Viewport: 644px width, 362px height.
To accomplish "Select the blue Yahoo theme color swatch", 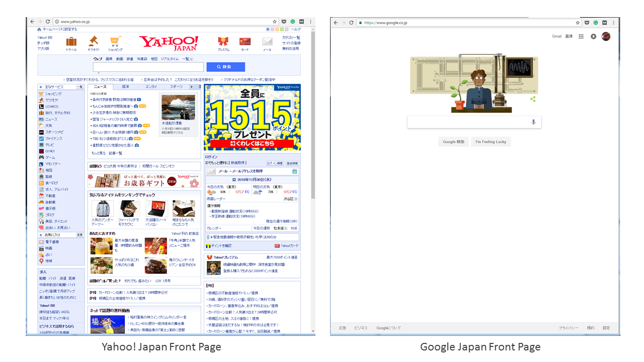I will pos(268,30).
